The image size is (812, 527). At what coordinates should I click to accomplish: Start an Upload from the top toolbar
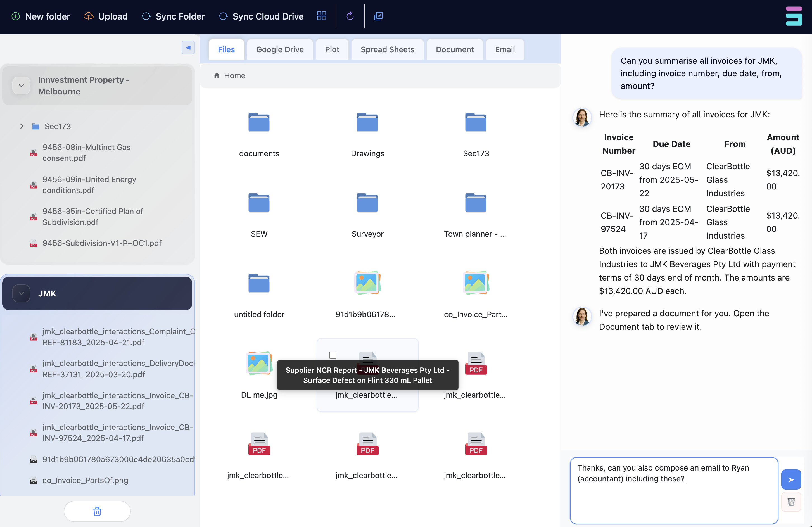point(105,16)
